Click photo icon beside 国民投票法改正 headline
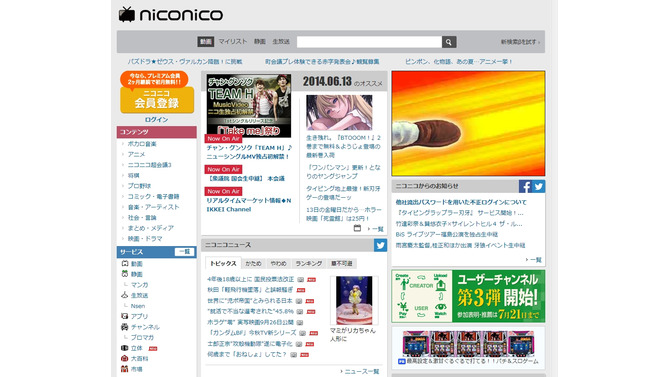This screenshot has height=377, width=670. [301, 280]
